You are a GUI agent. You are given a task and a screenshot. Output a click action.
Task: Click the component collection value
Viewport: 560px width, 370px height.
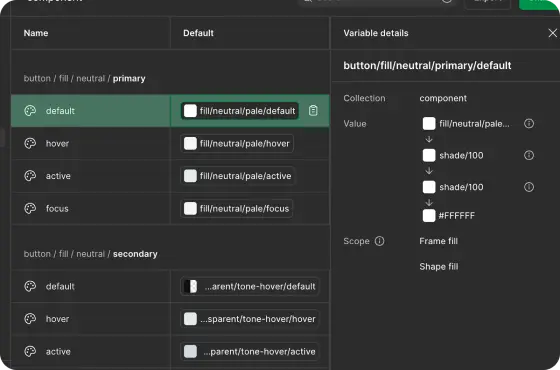point(443,98)
